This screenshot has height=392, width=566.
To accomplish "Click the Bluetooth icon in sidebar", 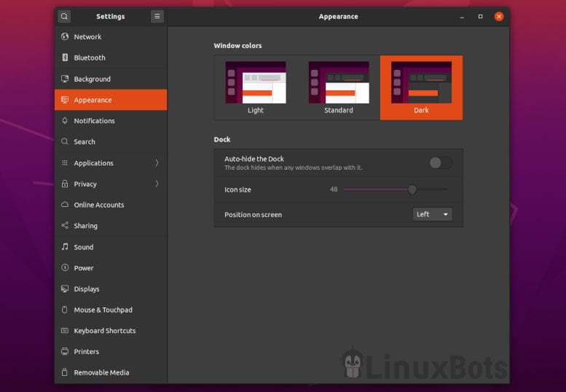I will [x=65, y=58].
